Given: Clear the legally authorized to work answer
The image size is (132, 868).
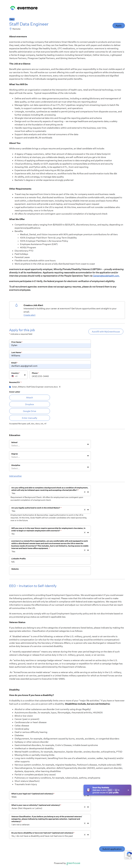Looking at the screenshot, I should click(84, 510).
